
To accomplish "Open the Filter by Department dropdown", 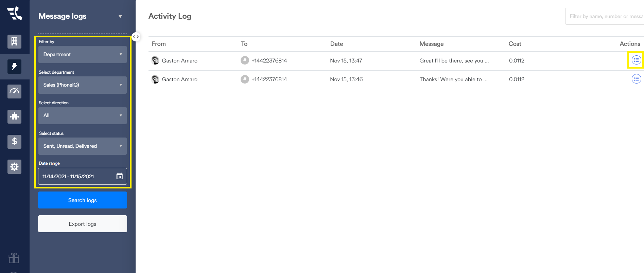I will [x=82, y=54].
